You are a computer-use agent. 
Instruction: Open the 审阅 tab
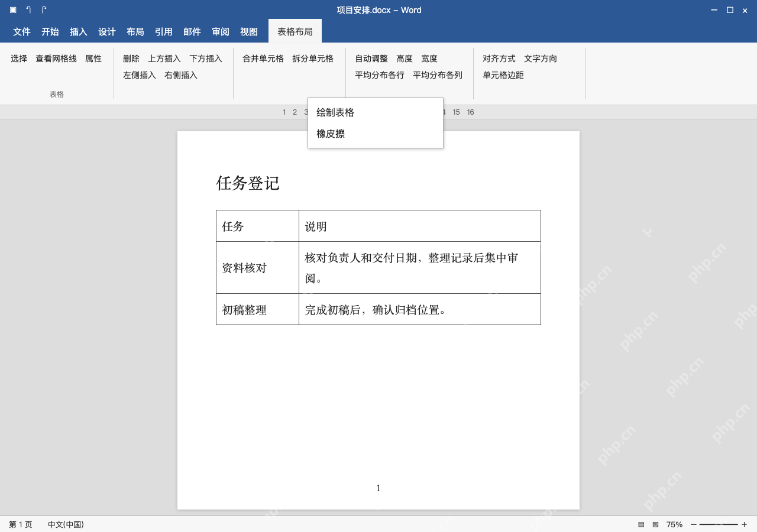point(221,31)
